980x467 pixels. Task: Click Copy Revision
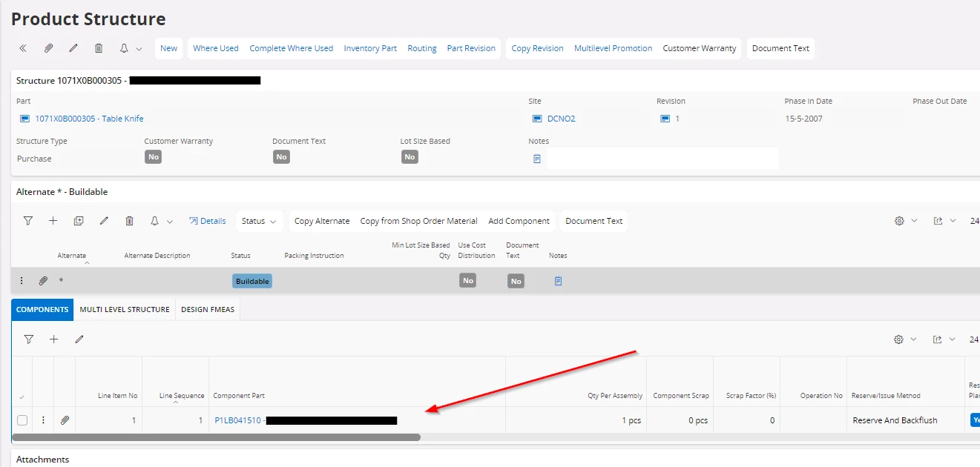pos(538,48)
